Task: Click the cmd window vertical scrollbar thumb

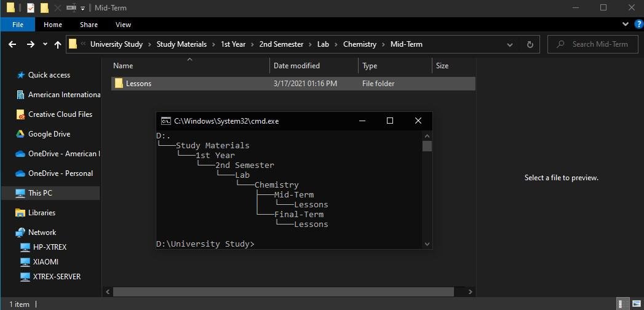Action: pos(427,146)
